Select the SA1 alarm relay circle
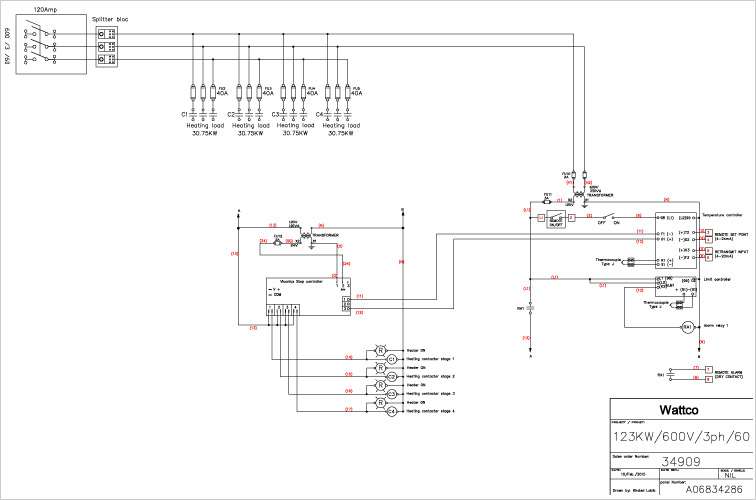The image size is (756, 500). point(687,327)
